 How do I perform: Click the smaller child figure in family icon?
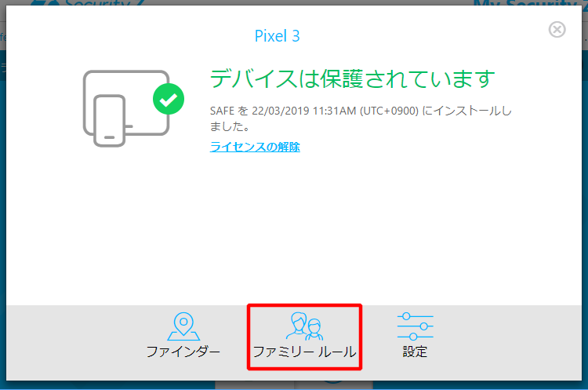point(314,330)
